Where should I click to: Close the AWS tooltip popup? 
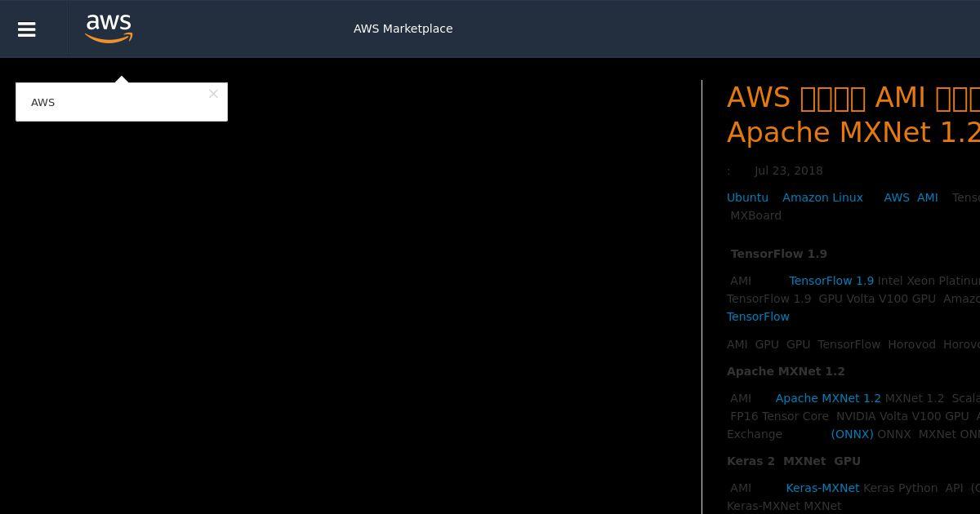tap(213, 94)
